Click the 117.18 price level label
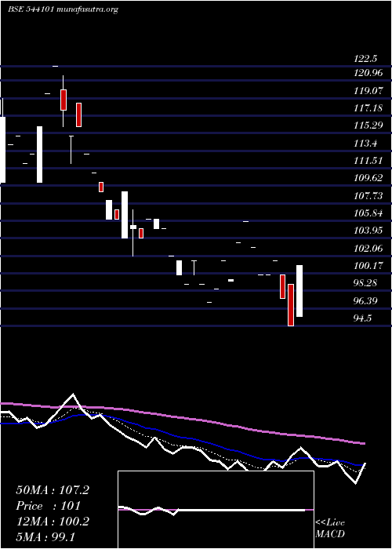 point(368,108)
